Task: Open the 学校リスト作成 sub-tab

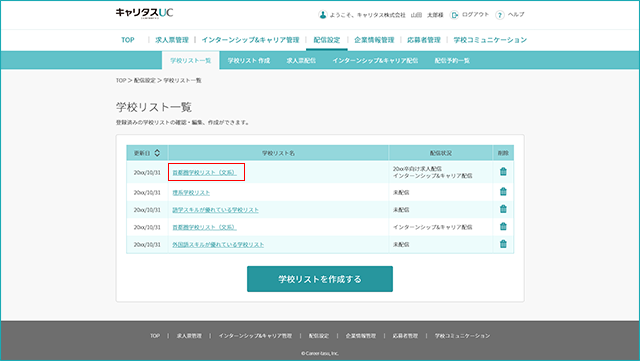Action: tap(249, 60)
